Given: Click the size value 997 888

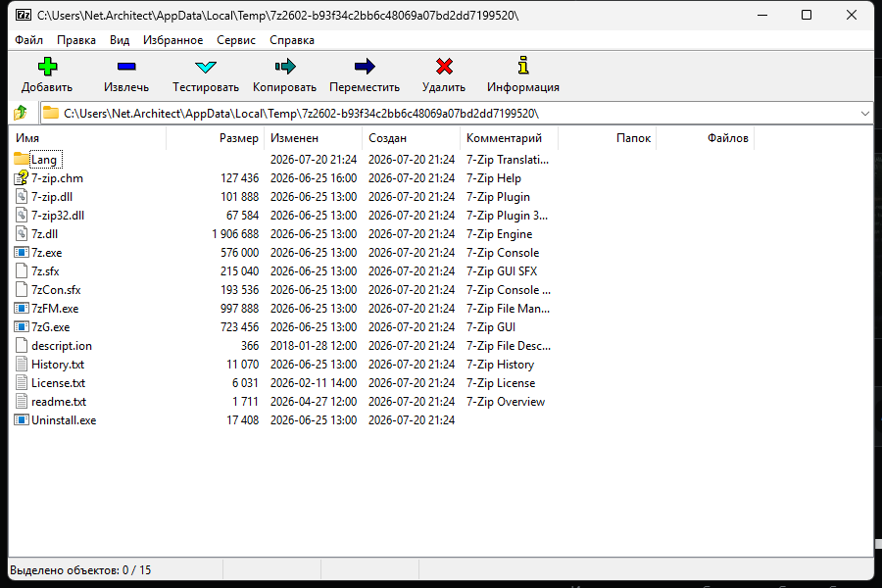Looking at the screenshot, I should point(240,309).
